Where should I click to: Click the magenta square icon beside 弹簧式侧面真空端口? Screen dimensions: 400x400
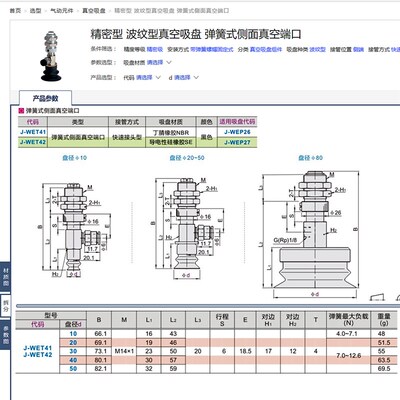tap(21, 111)
